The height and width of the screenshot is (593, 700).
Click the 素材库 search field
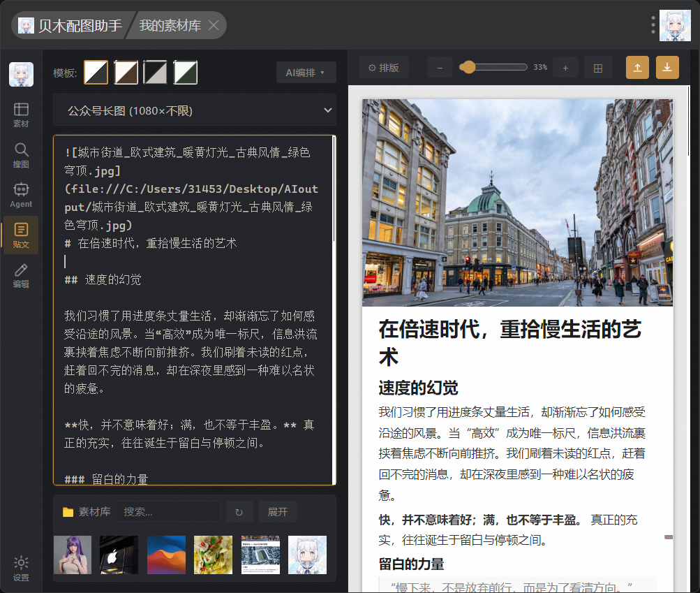[x=168, y=512]
